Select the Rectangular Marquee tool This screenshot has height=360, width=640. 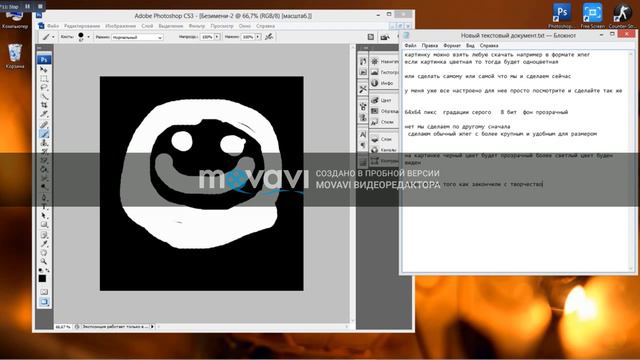pos(44,78)
